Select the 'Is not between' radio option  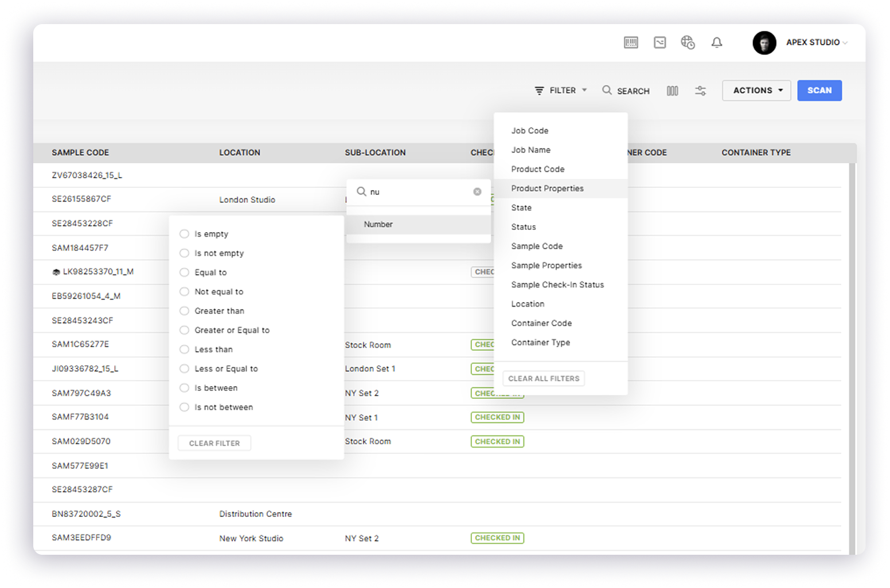(x=184, y=407)
